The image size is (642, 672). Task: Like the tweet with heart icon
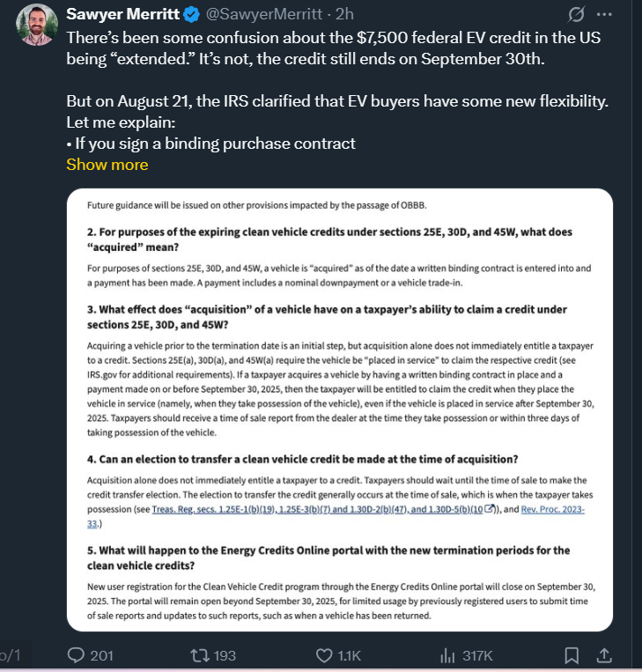click(x=324, y=655)
